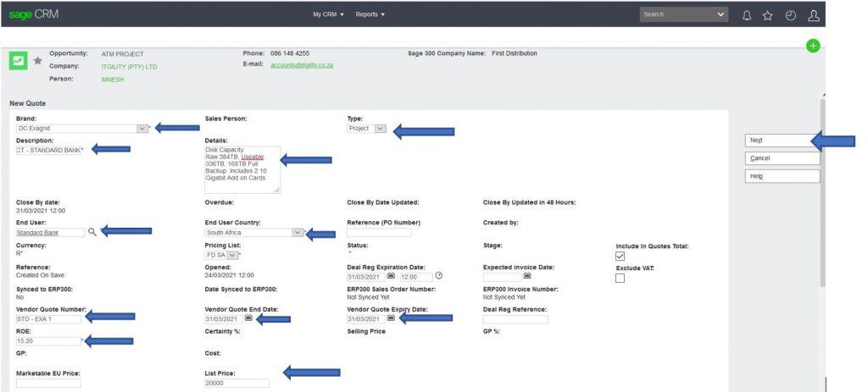Open favorites star in top bar

[x=768, y=14]
